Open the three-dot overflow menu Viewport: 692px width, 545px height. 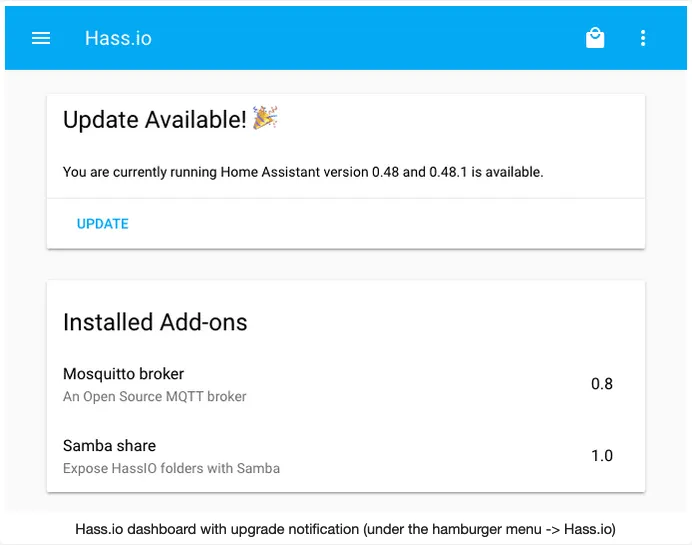pos(643,38)
